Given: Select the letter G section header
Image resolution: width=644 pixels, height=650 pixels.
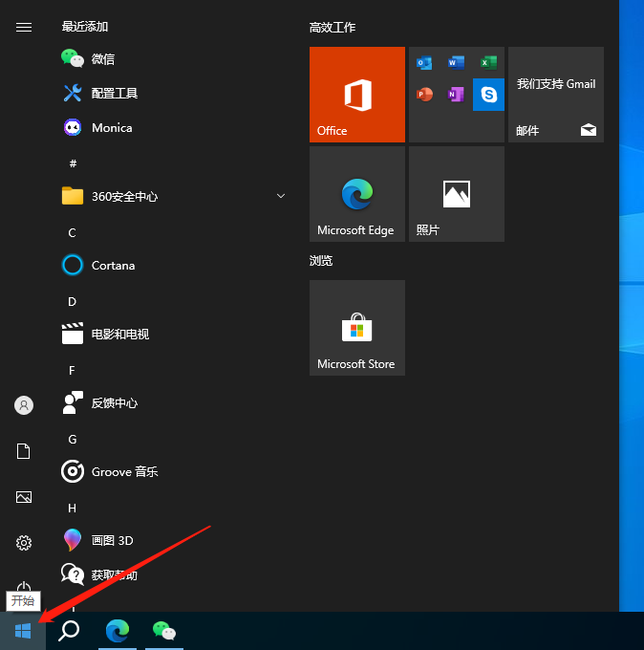Looking at the screenshot, I should (x=72, y=439).
